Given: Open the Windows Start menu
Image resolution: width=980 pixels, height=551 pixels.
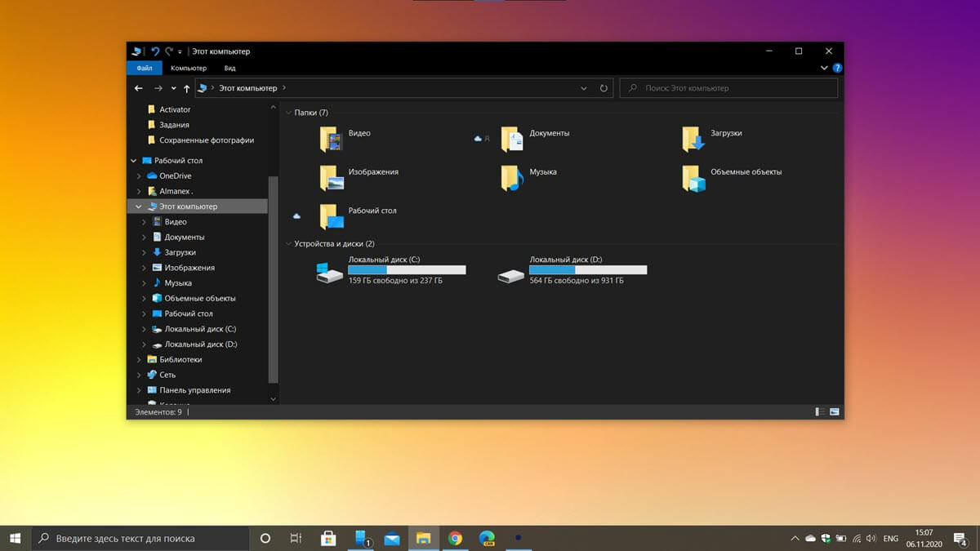Looking at the screenshot, I should pos(16,539).
